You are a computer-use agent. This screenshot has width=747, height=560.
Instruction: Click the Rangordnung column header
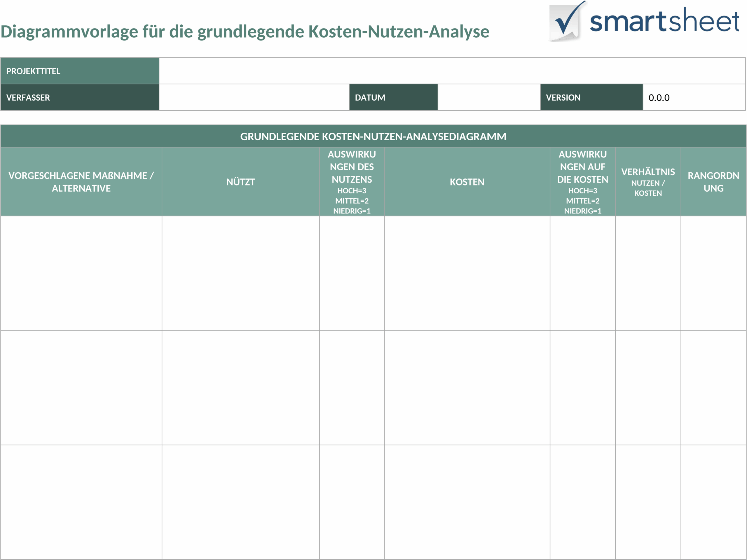click(713, 182)
